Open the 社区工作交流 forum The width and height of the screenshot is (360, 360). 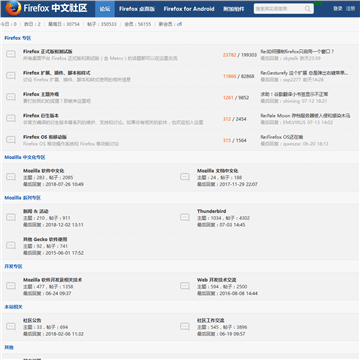211,320
